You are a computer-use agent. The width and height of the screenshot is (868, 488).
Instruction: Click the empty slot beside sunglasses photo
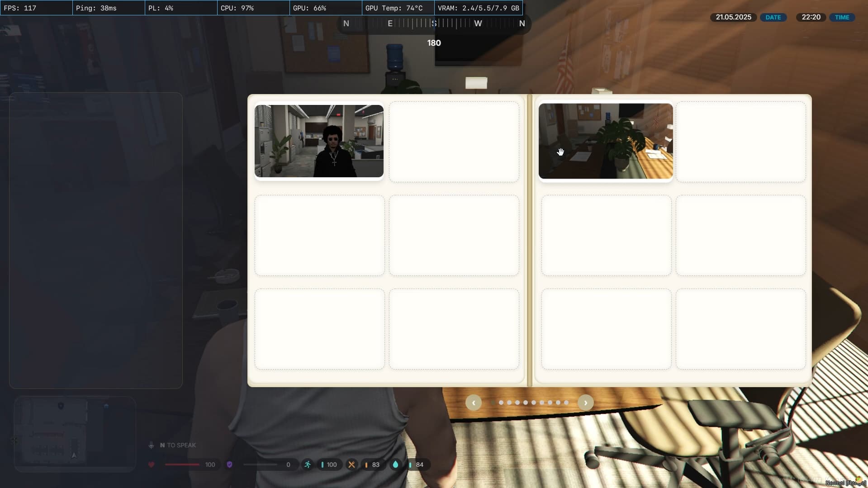(x=454, y=142)
